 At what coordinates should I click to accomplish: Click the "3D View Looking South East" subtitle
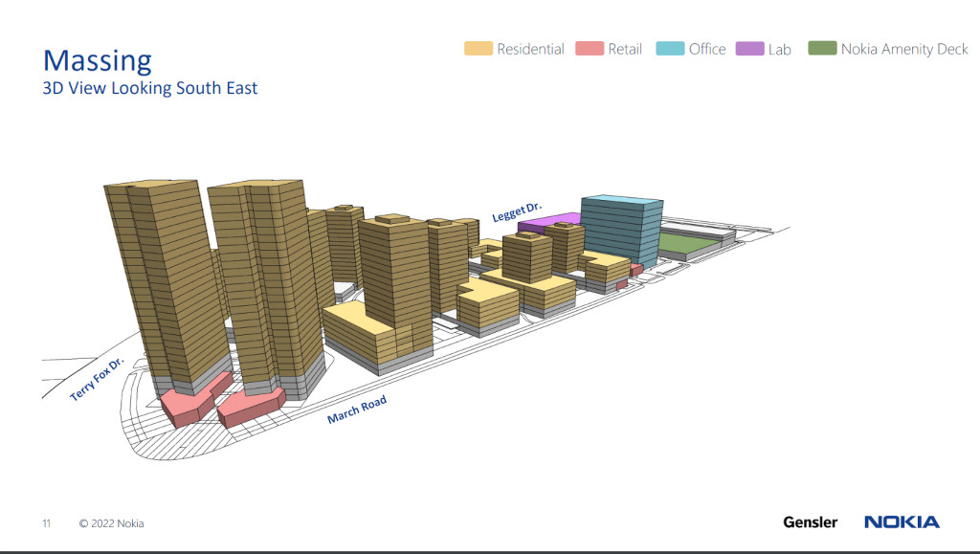pyautogui.click(x=150, y=89)
